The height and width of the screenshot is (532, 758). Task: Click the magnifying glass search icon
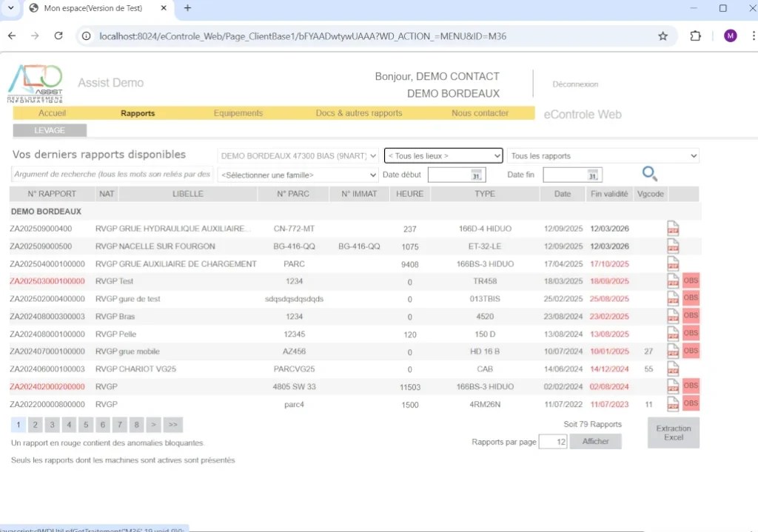pos(649,174)
